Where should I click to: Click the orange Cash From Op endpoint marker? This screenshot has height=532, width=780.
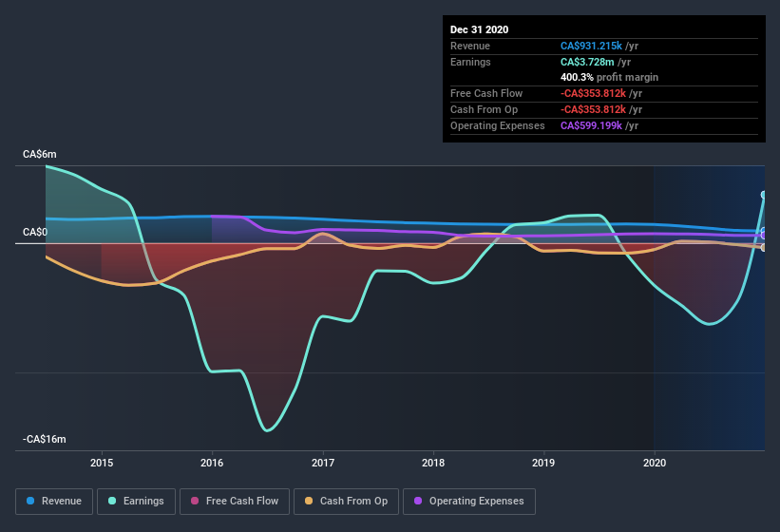pyautogui.click(x=764, y=248)
